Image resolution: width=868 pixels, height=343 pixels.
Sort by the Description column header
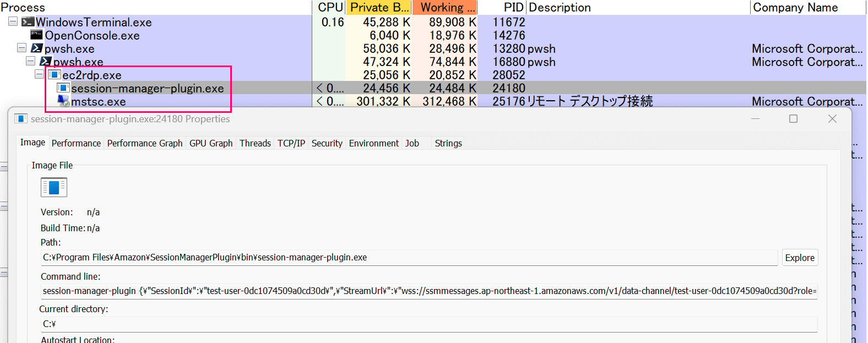pos(639,7)
